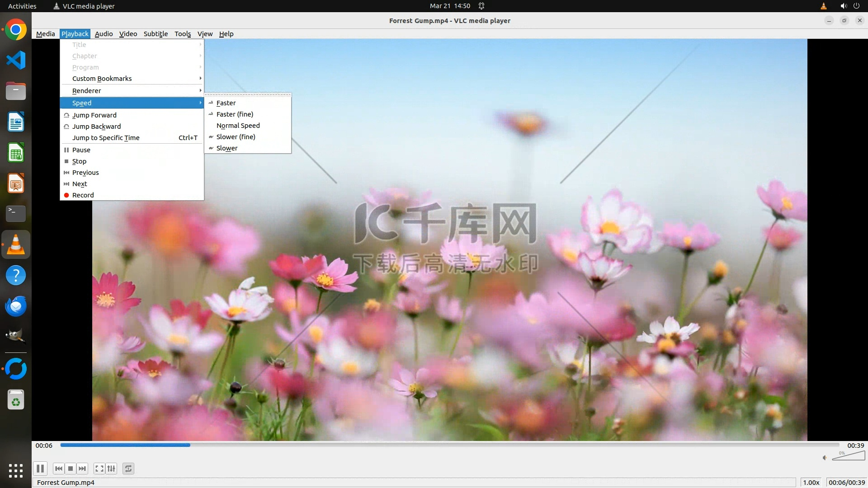
Task: Open the Subtitle menu
Action: [x=156, y=34]
